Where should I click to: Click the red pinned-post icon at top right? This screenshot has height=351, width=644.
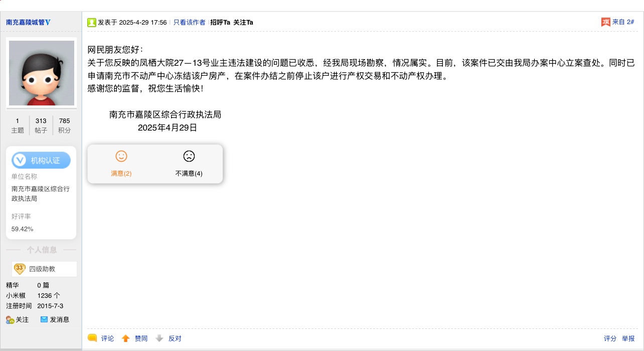pos(605,22)
